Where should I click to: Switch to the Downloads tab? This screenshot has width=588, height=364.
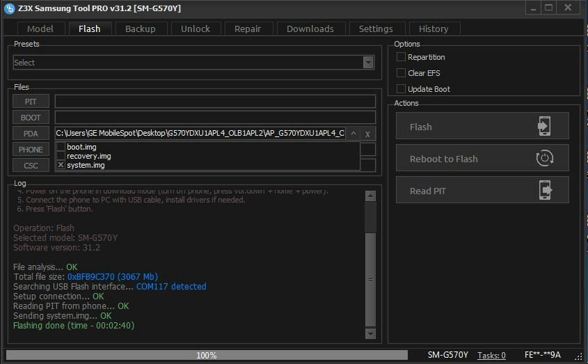[310, 29]
